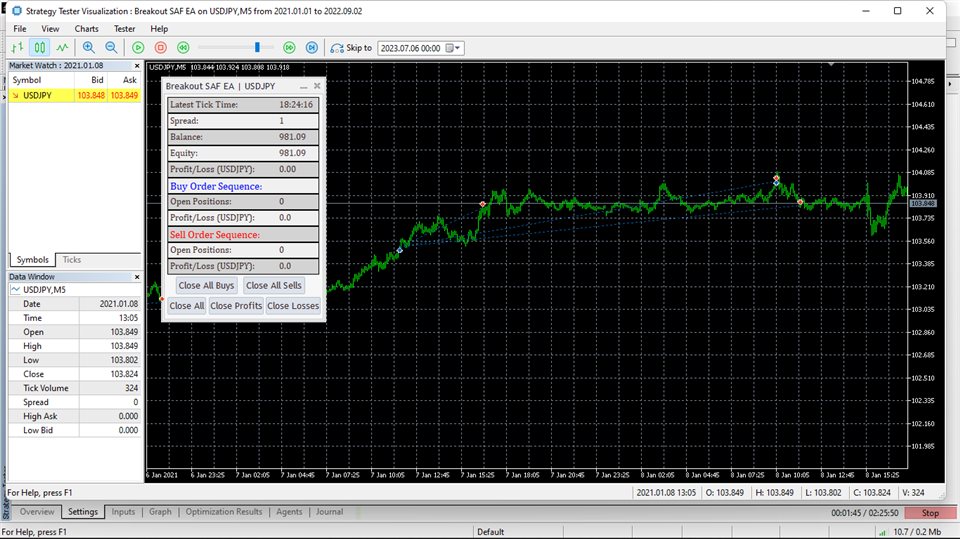Image resolution: width=960 pixels, height=539 pixels.
Task: Click the red Stop button
Action: tap(930, 513)
